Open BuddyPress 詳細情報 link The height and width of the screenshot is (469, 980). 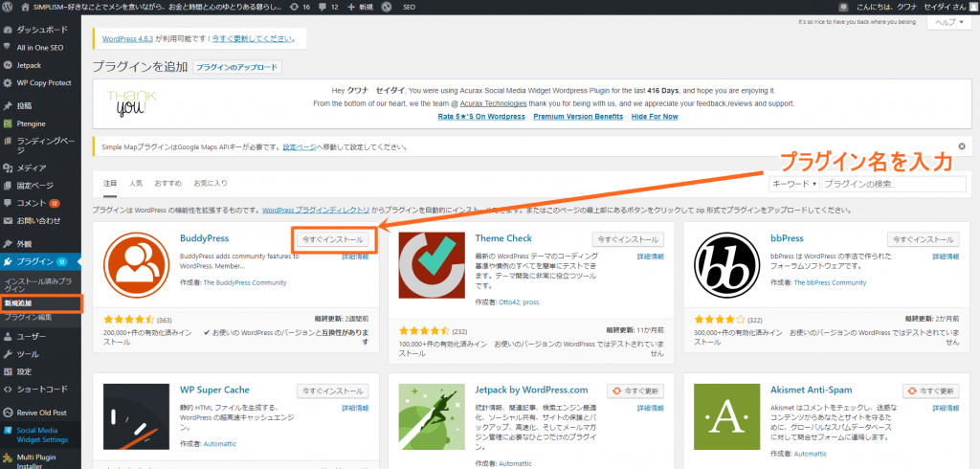[x=355, y=257]
